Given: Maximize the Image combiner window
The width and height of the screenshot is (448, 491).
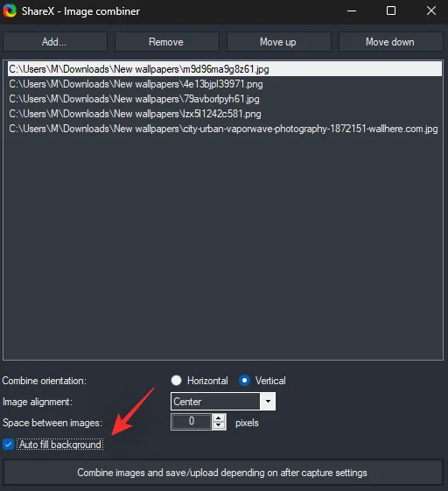Looking at the screenshot, I should pyautogui.click(x=391, y=11).
